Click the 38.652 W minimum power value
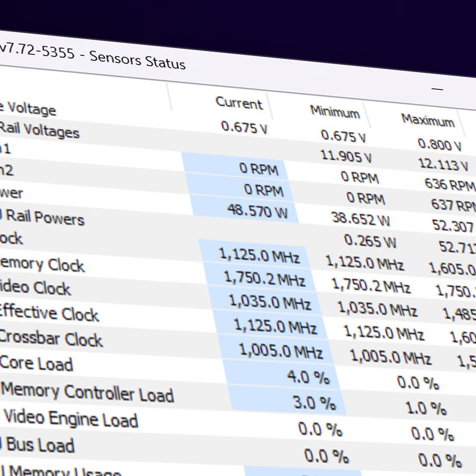This screenshot has width=476, height=476. point(361,219)
